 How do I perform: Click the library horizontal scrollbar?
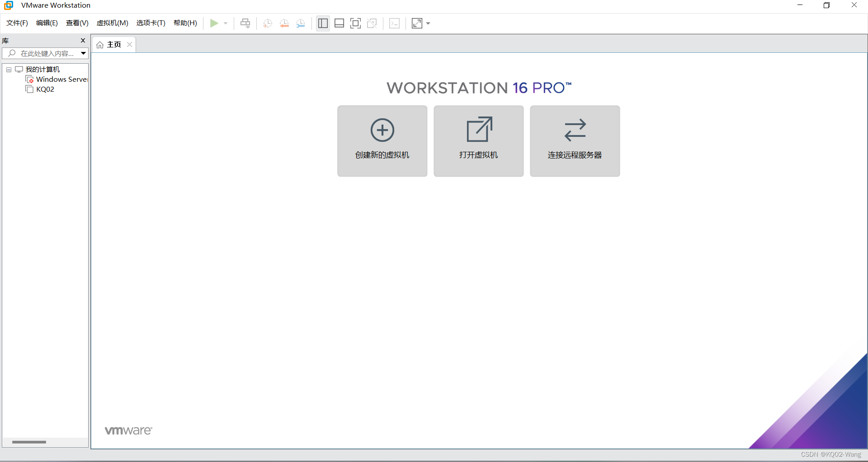29,442
